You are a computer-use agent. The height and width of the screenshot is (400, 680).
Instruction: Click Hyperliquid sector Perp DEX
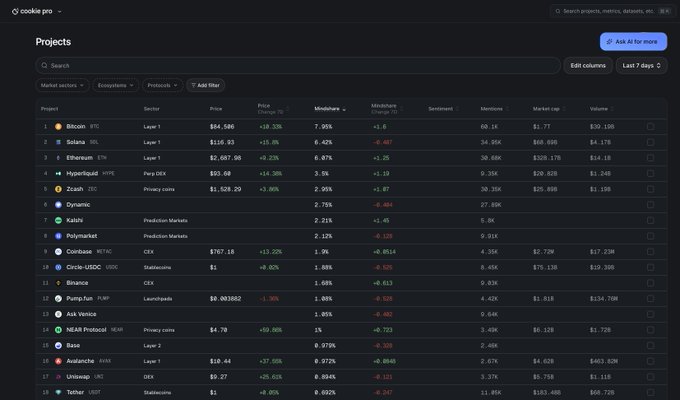(154, 174)
